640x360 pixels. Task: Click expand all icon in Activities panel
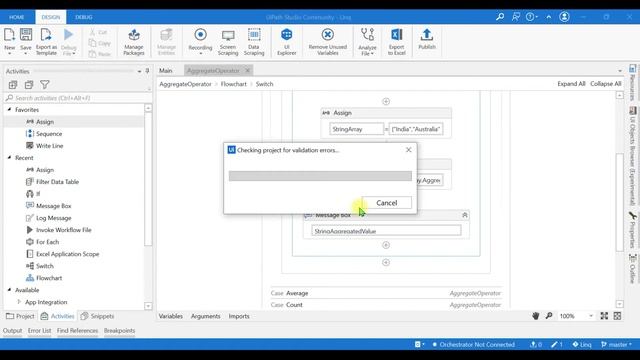coord(13,84)
